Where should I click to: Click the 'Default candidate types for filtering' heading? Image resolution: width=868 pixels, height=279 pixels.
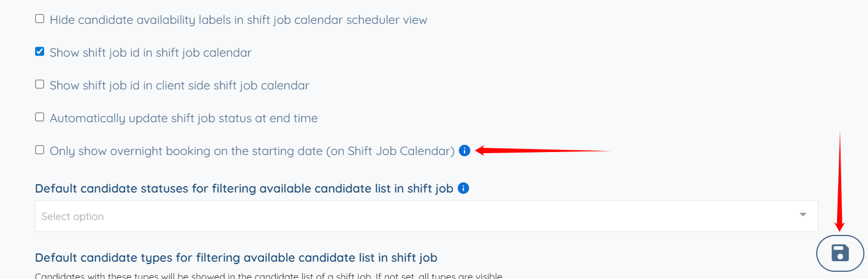coord(236,258)
